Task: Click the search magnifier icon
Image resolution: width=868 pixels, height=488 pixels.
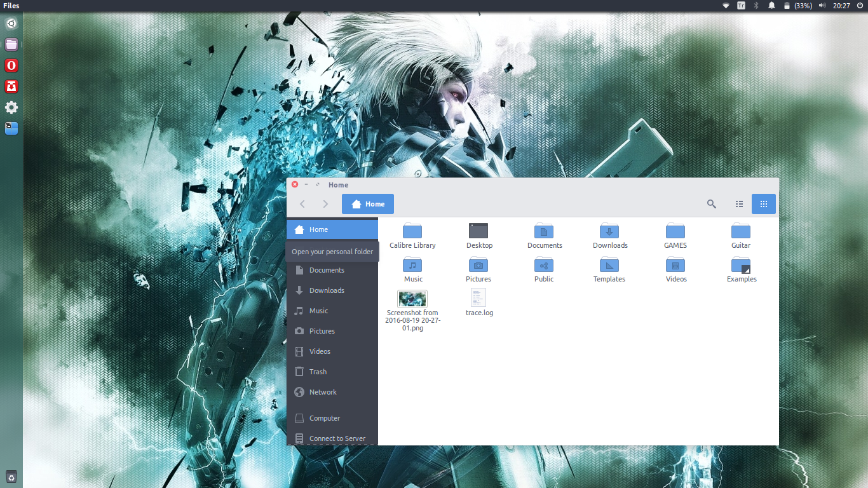Action: tap(712, 204)
